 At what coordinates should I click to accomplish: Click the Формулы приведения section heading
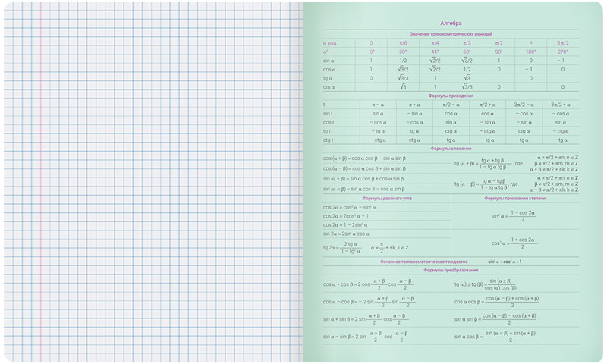click(x=451, y=96)
